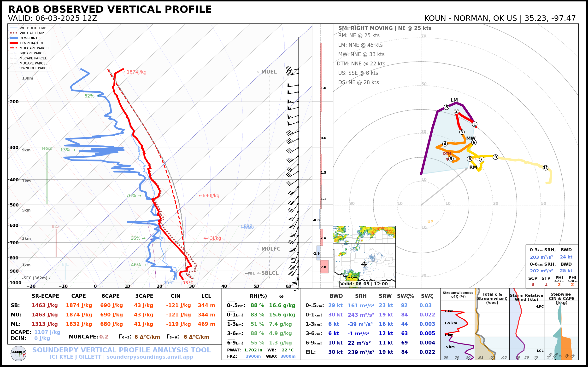Image resolution: width=588 pixels, height=367 pixels.
Task: Click the radar thumbnail Valid timestamp box
Action: [x=364, y=284]
